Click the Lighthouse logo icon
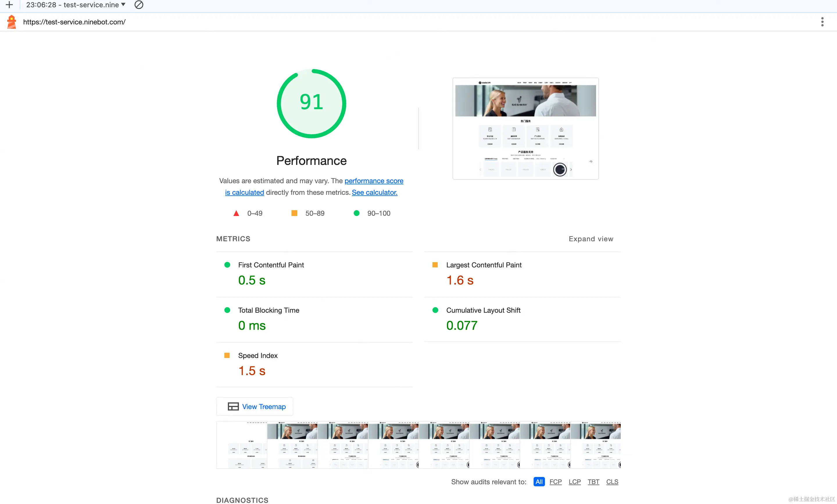Viewport: 837px width, 504px height. pos(12,22)
